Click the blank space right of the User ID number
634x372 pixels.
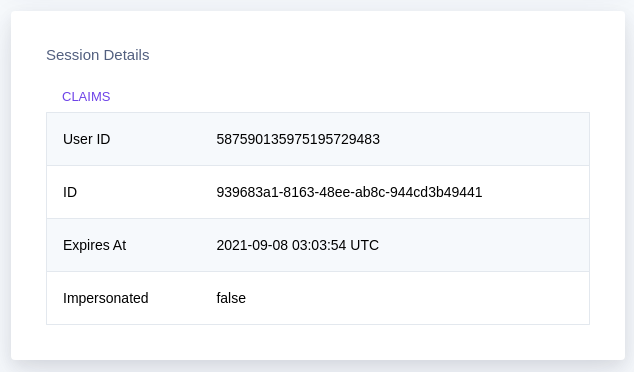(x=483, y=139)
